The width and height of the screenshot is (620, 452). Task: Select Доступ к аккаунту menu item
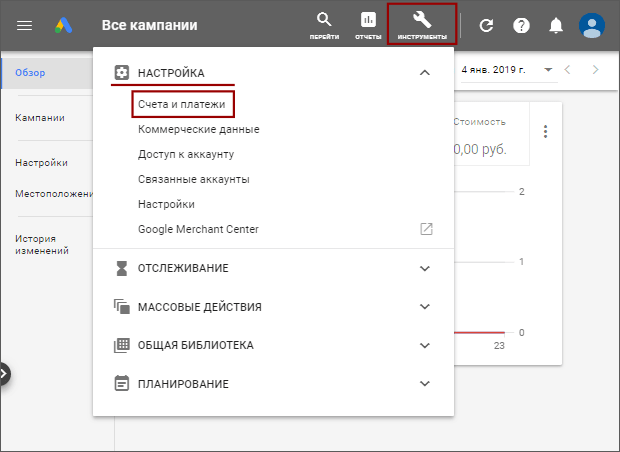186,154
